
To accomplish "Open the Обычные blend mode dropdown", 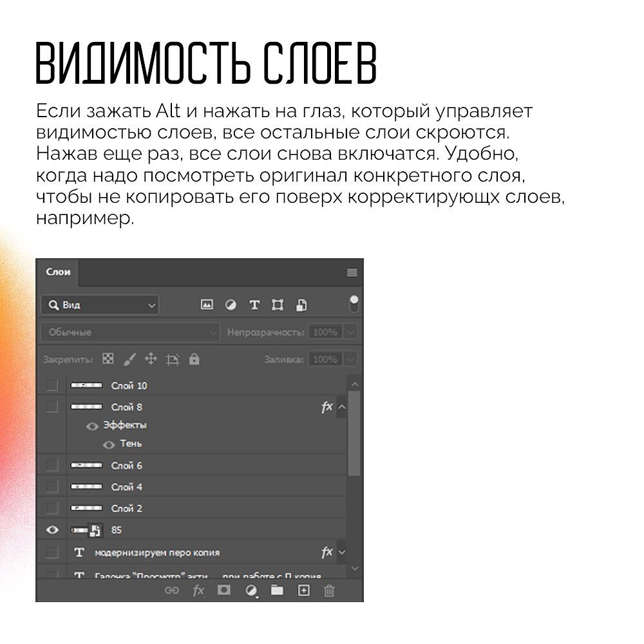I will [x=130, y=332].
